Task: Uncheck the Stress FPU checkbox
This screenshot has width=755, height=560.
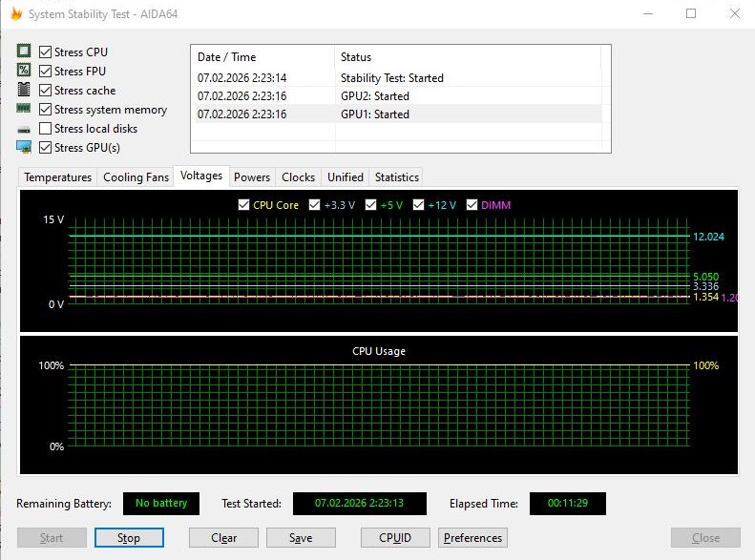Action: 45,72
